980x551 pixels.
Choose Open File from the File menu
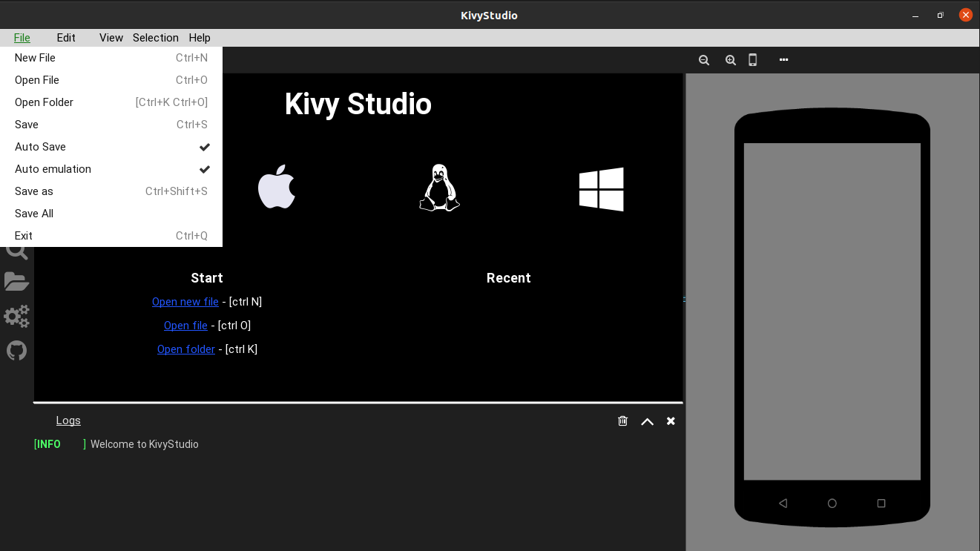(111, 80)
